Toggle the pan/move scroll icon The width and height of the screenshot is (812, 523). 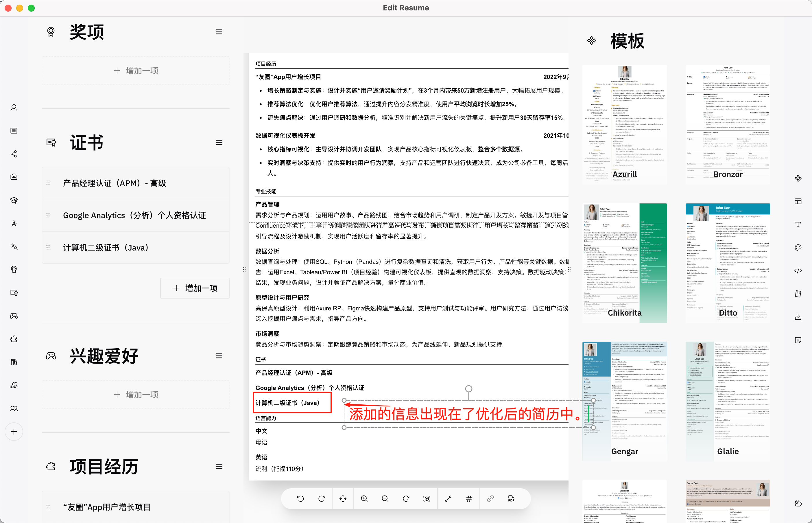(343, 498)
